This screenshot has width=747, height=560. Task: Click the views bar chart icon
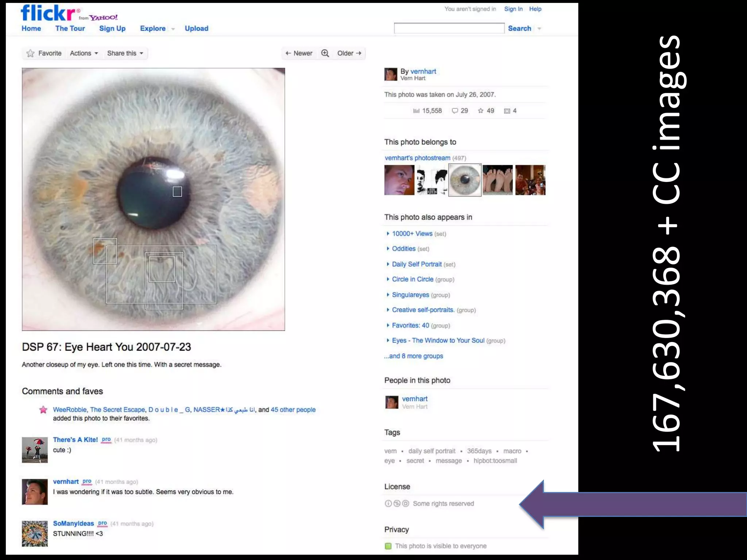(416, 111)
